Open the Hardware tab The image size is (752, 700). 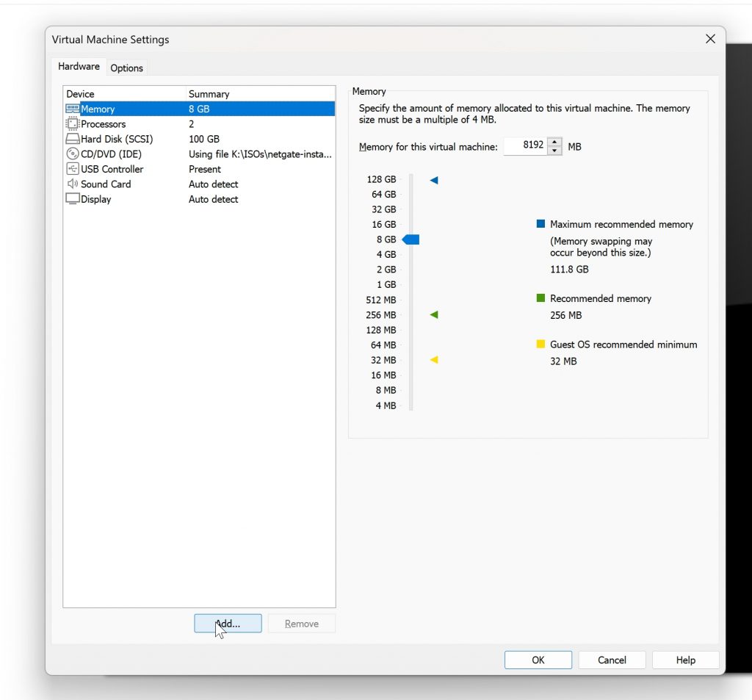tap(79, 67)
